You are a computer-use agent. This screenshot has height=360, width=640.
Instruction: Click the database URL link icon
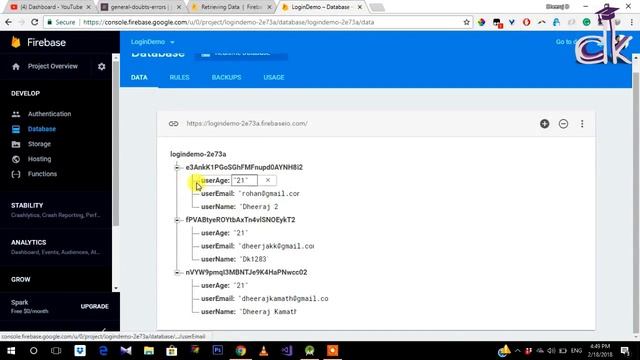click(173, 123)
